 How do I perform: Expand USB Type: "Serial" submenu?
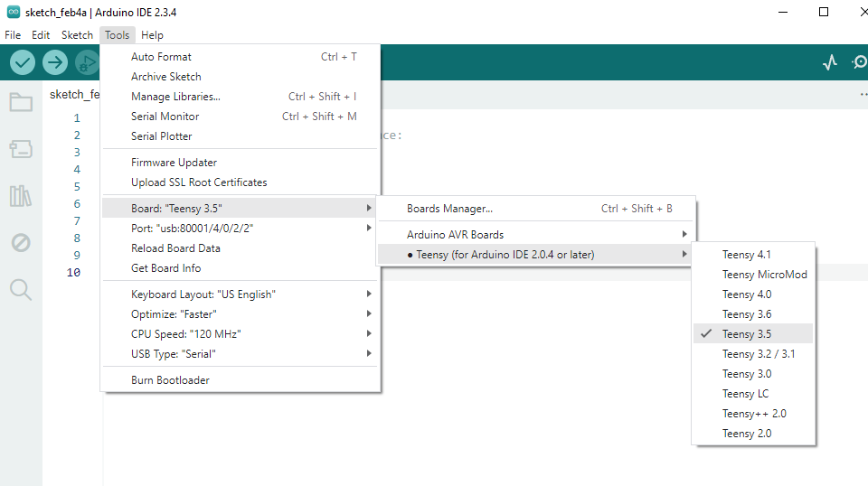tap(241, 354)
